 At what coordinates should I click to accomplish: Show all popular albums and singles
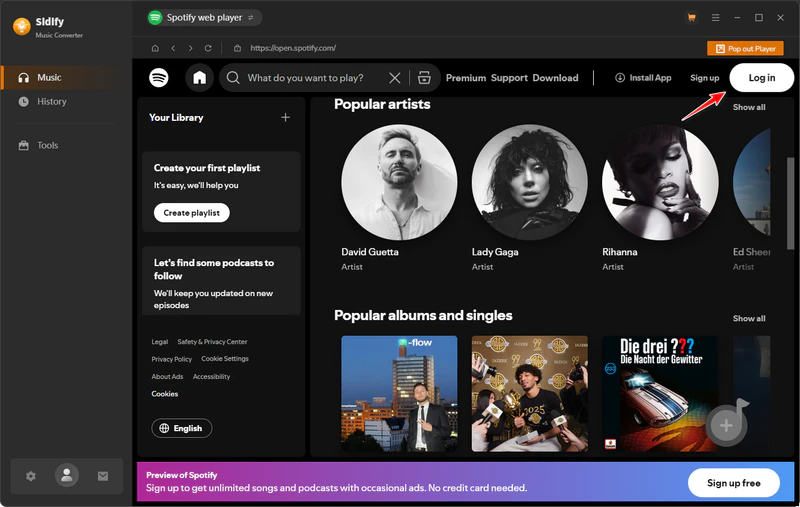(749, 318)
